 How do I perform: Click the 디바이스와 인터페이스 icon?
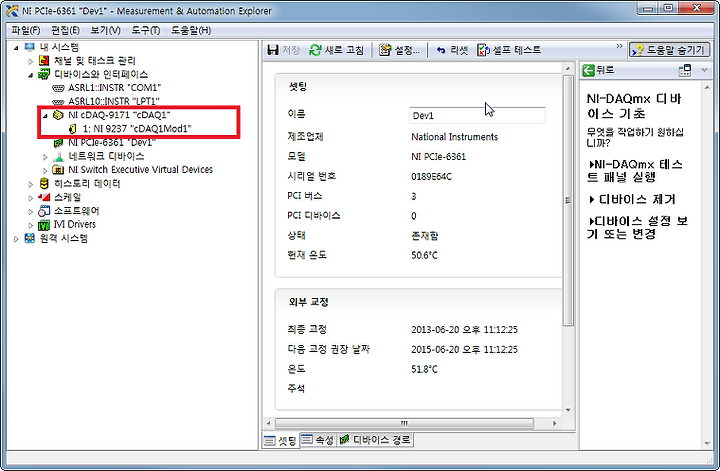[x=44, y=74]
